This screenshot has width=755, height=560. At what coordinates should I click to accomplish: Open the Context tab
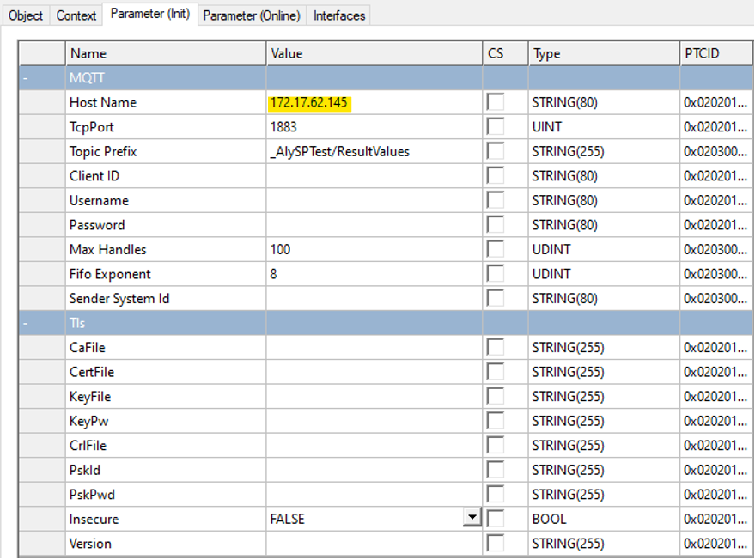pos(76,15)
